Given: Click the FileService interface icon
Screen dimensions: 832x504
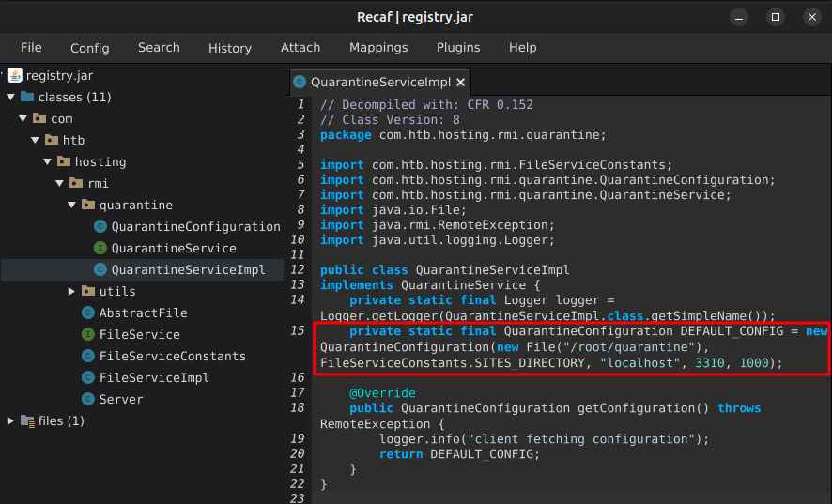Looking at the screenshot, I should 88,335.
